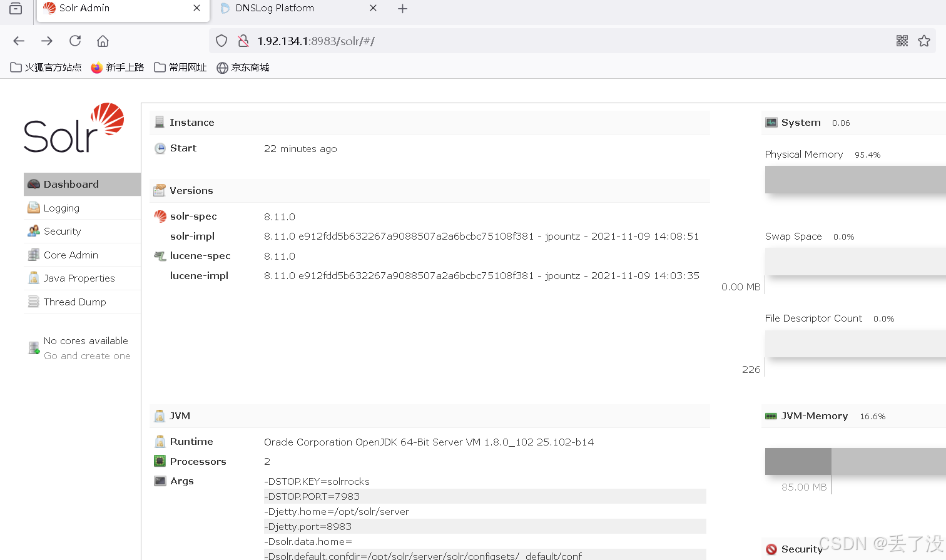Close the Solr Admin tab

196,8
